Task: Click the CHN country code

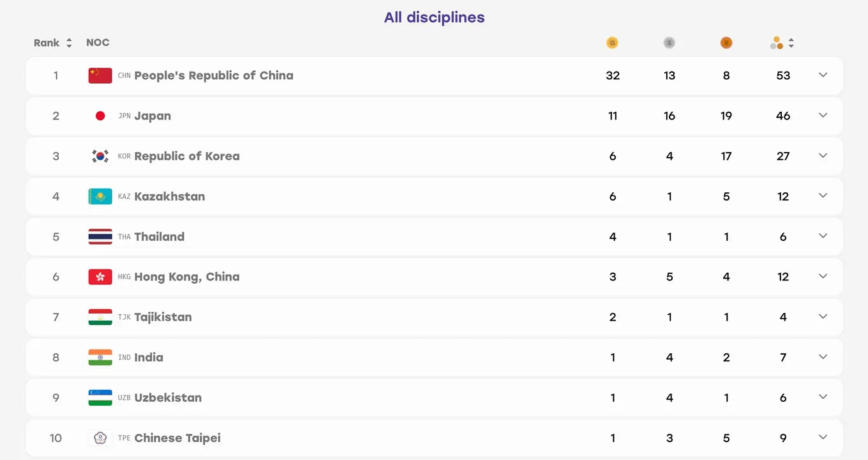Action: click(124, 75)
